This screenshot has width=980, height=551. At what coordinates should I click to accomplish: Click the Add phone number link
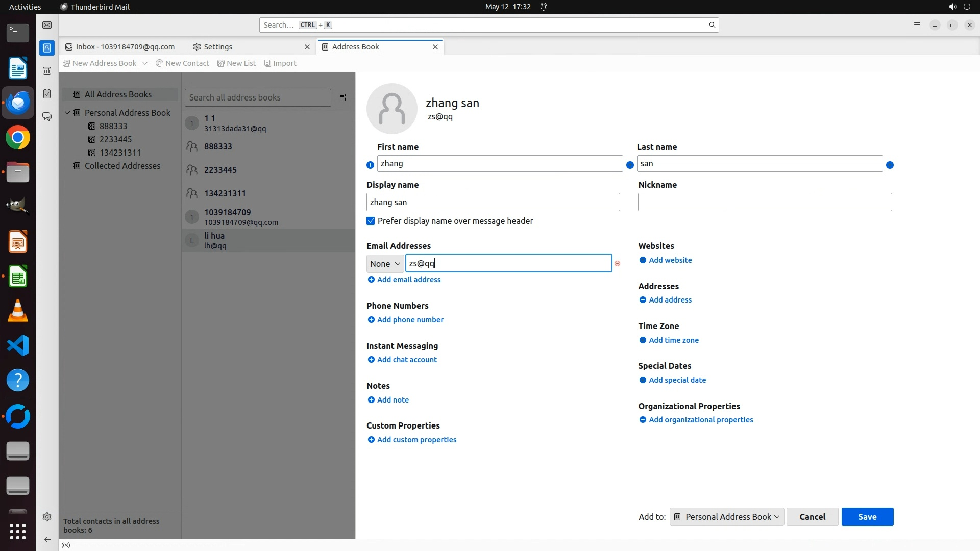click(x=410, y=320)
